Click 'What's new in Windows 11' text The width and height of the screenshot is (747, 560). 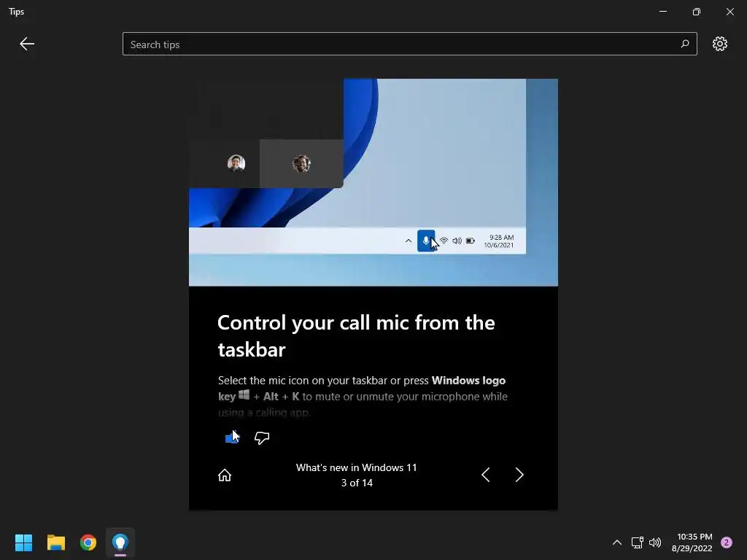(356, 467)
